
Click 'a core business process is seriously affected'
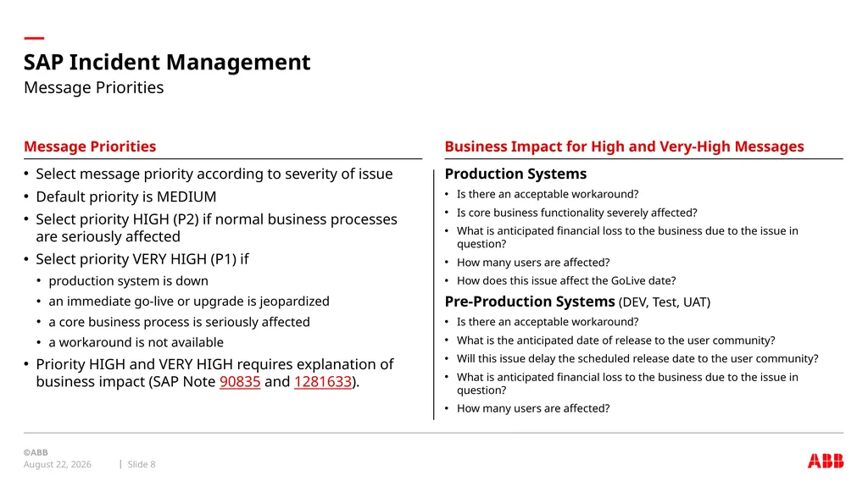coord(180,322)
